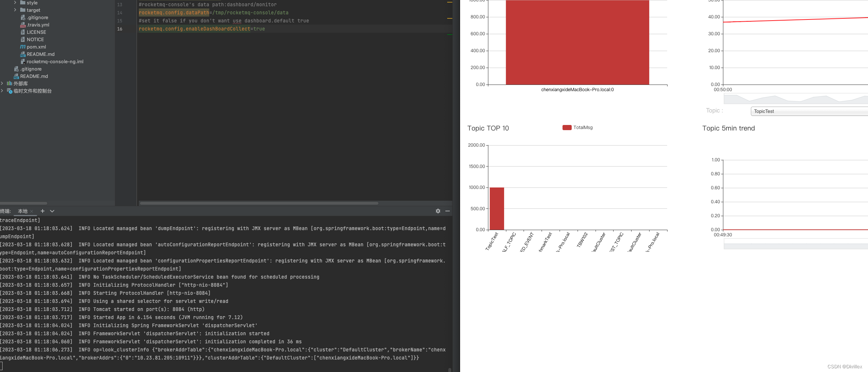Click the Topic TOP 10 heading
This screenshot has width=868, height=372.
[488, 128]
